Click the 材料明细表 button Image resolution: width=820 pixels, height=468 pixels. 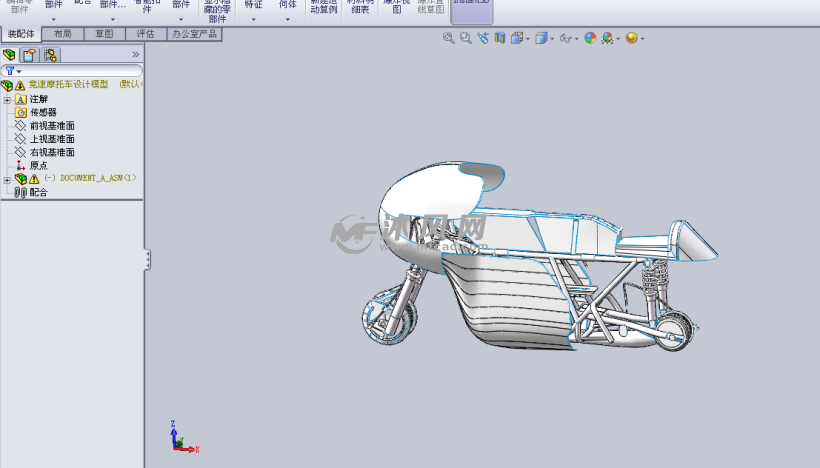click(x=360, y=10)
